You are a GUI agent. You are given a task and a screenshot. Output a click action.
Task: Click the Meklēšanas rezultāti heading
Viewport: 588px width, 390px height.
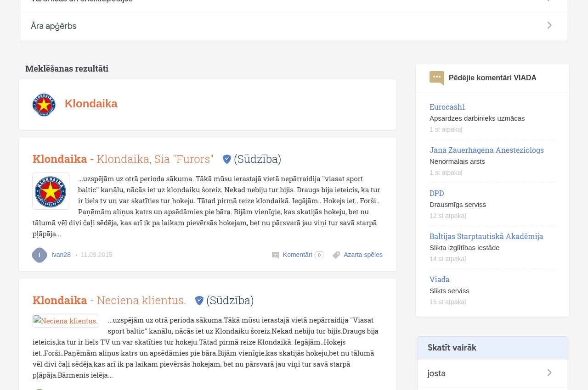tap(67, 68)
